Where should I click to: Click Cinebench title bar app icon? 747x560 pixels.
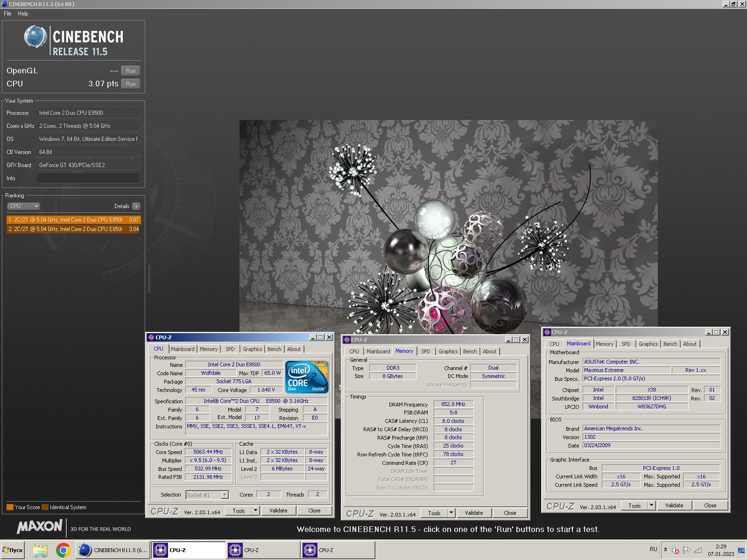[4, 4]
